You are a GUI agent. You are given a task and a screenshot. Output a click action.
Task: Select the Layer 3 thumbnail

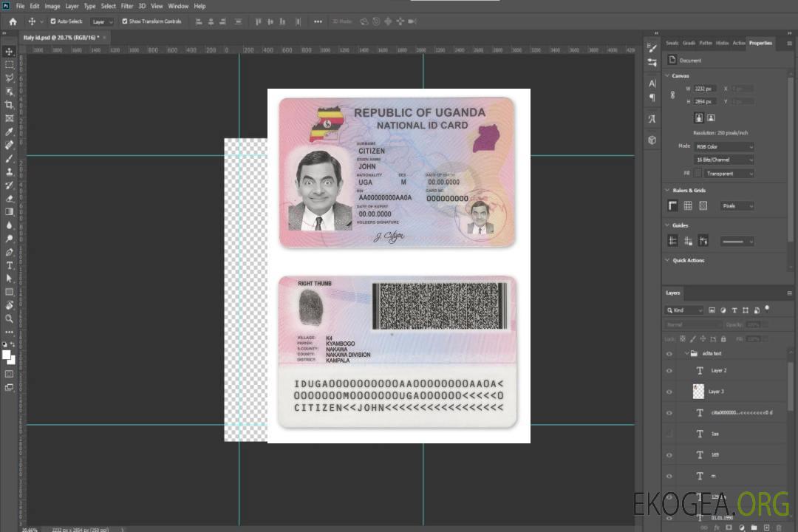(698, 392)
